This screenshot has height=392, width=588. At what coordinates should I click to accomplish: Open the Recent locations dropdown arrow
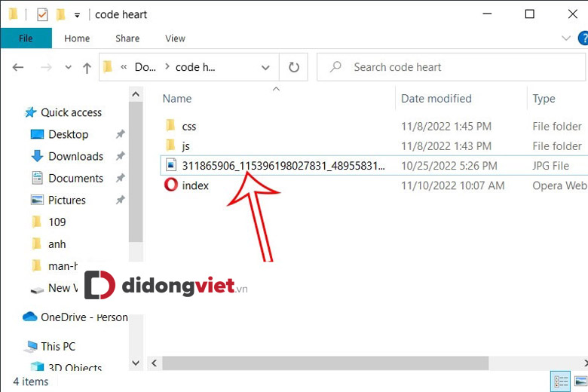click(x=69, y=68)
